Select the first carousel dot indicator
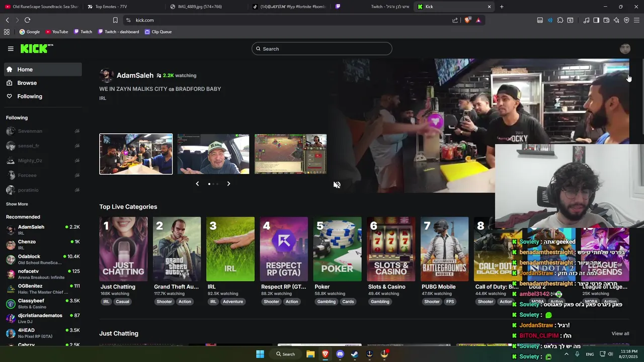 point(209,184)
